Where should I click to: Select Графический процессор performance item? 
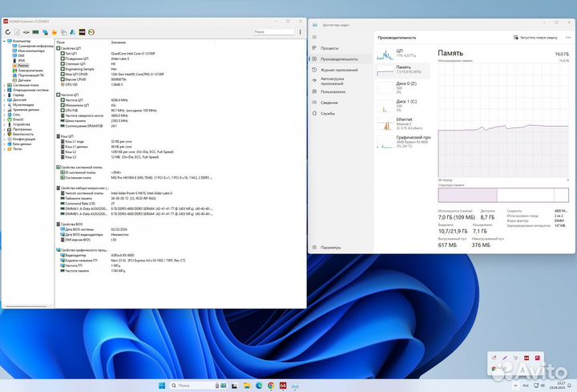click(x=403, y=141)
